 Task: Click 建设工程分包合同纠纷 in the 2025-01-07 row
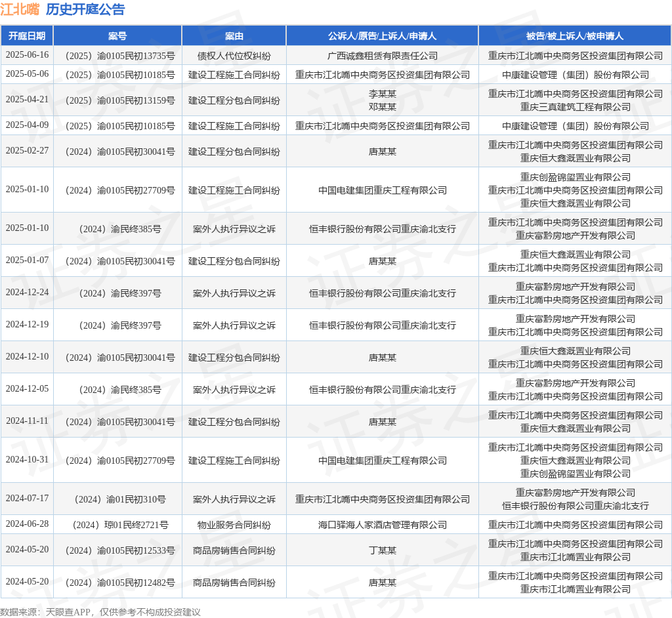pyautogui.click(x=234, y=261)
